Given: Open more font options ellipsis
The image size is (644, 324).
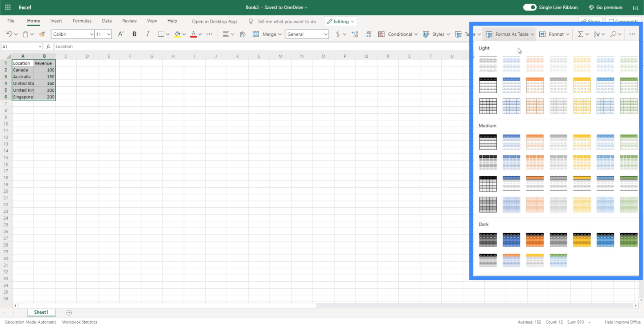Looking at the screenshot, I should [x=209, y=34].
